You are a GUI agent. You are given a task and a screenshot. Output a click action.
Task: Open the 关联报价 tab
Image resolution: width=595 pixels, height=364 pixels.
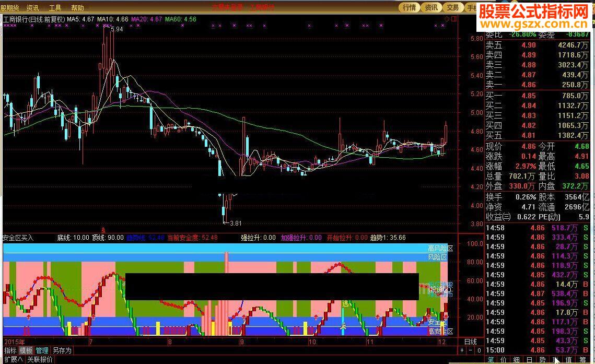click(40, 359)
